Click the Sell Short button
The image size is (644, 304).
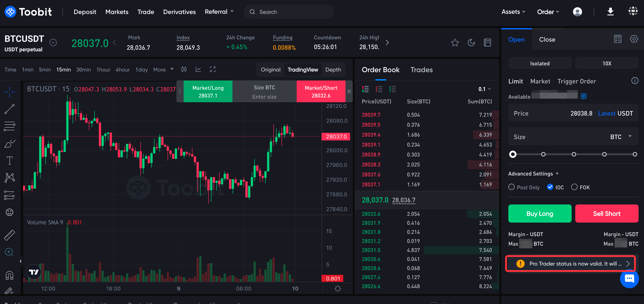click(x=607, y=214)
